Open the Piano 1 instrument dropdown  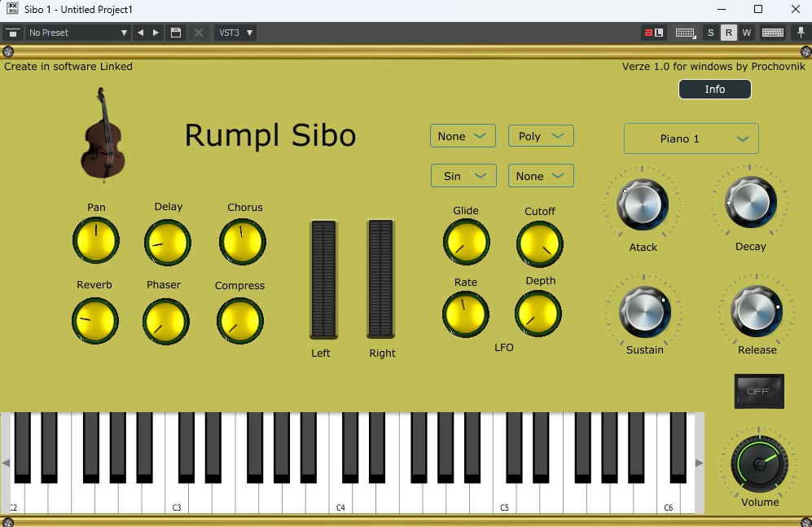click(691, 138)
